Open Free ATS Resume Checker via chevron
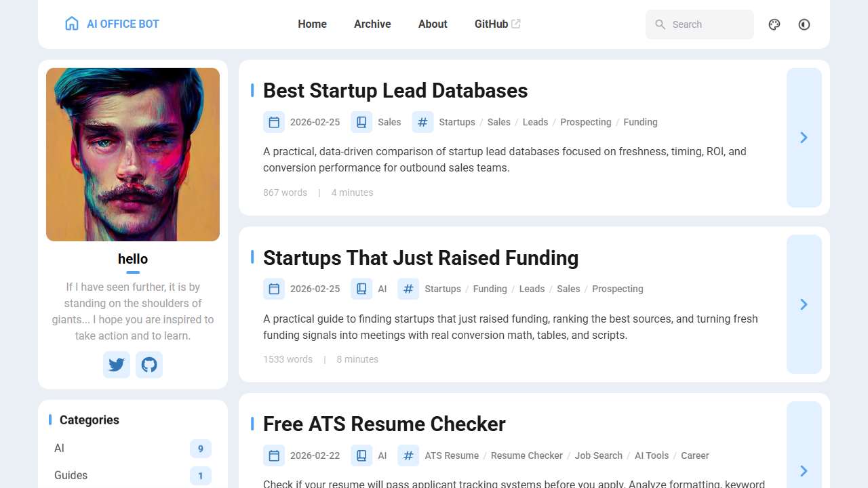The image size is (868, 488). [804, 470]
